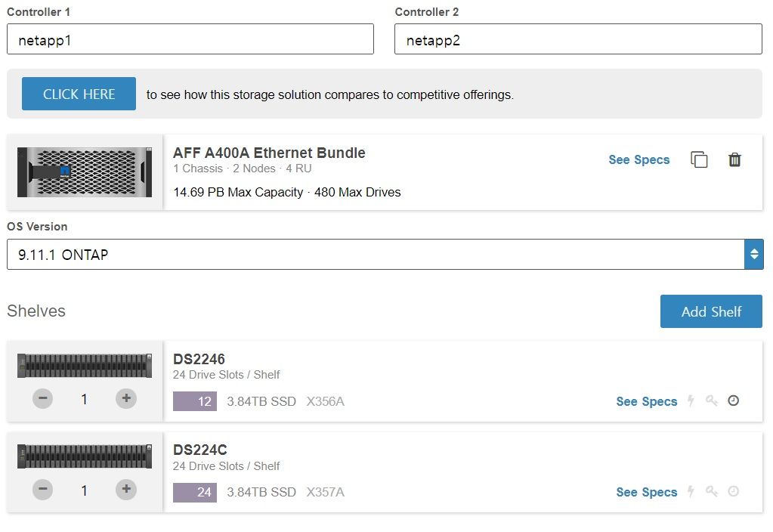Decrease the DS224C shelf count
The height and width of the screenshot is (532, 773).
[x=42, y=489]
